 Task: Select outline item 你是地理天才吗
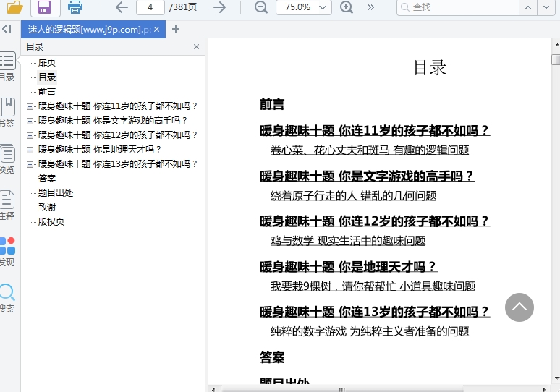[100, 150]
